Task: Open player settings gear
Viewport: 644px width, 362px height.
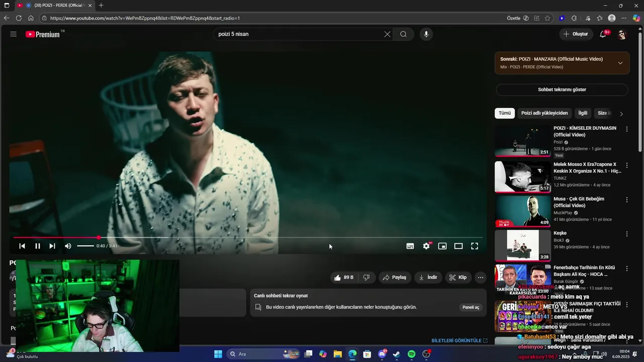Action: click(x=426, y=246)
